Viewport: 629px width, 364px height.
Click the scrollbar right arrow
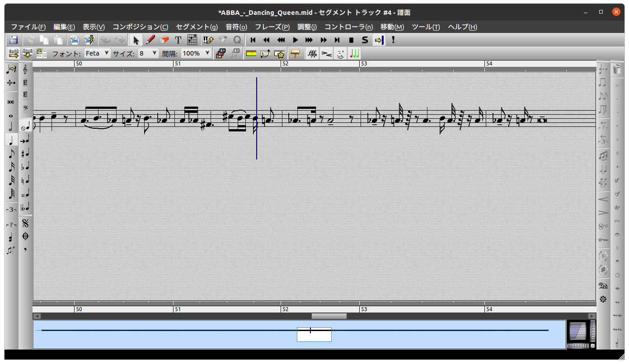[592, 316]
